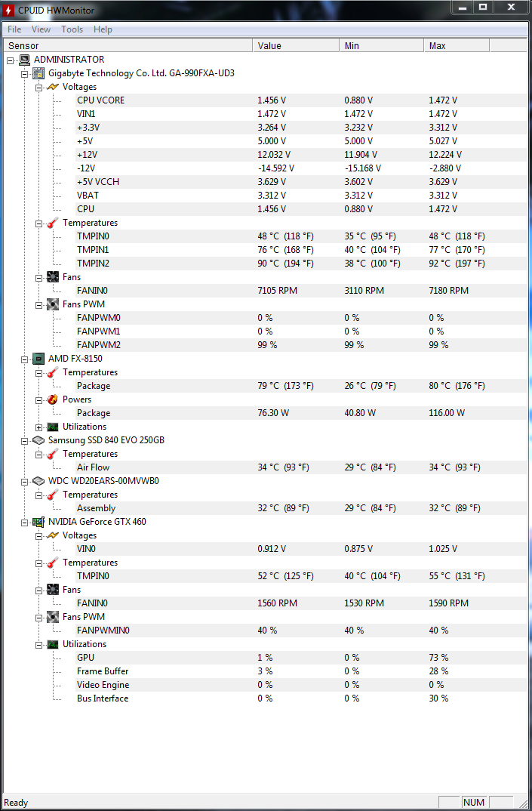The width and height of the screenshot is (532, 811).
Task: Click the WDC WD20EARS Temperatures thermometer icon
Action: (x=53, y=495)
